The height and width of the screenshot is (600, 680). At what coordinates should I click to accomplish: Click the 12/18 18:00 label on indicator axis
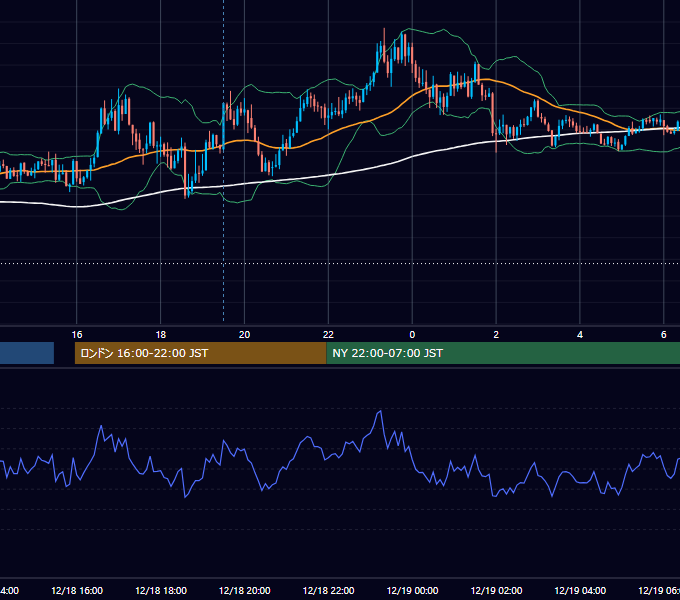161,590
